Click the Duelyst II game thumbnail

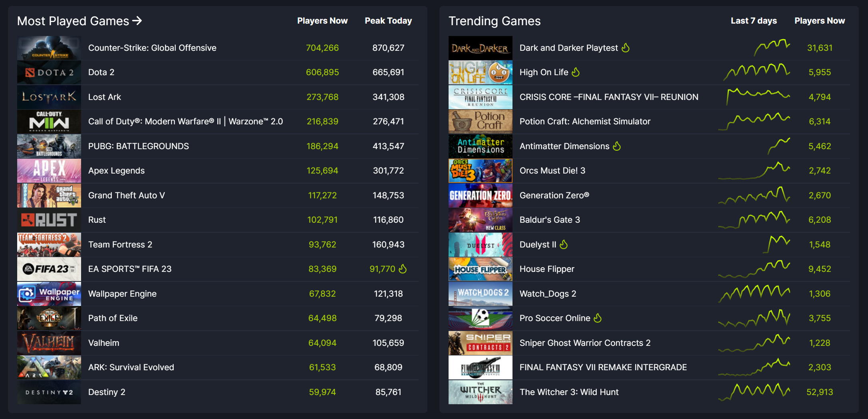(481, 245)
